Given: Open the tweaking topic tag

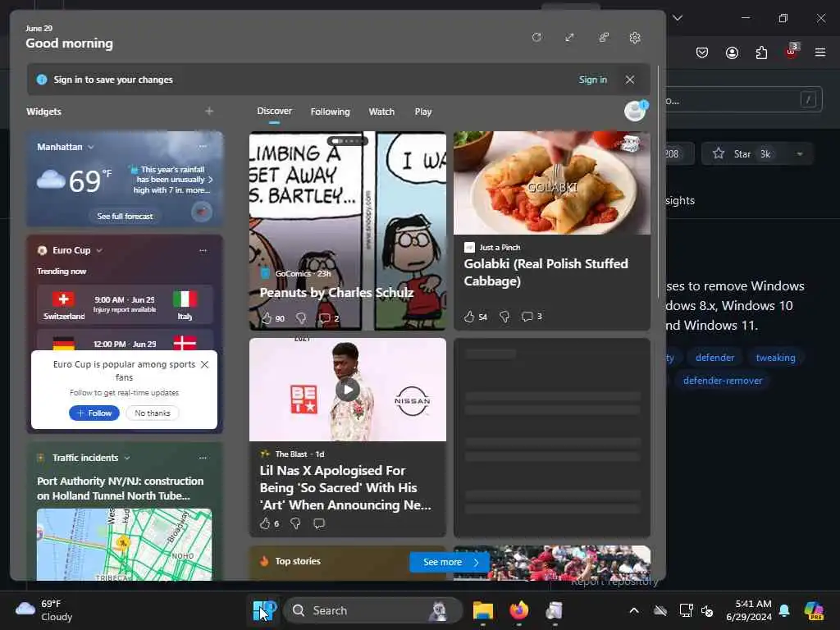Looking at the screenshot, I should (775, 358).
